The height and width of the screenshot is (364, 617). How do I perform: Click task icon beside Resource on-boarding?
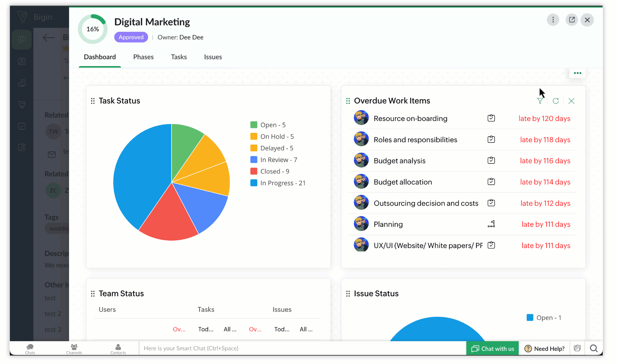(x=491, y=118)
